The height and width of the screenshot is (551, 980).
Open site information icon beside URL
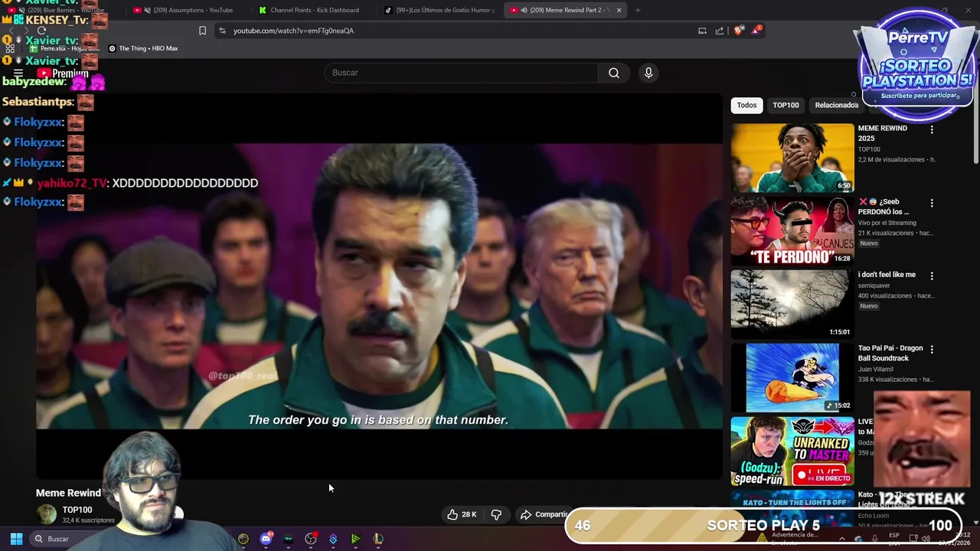[222, 31]
